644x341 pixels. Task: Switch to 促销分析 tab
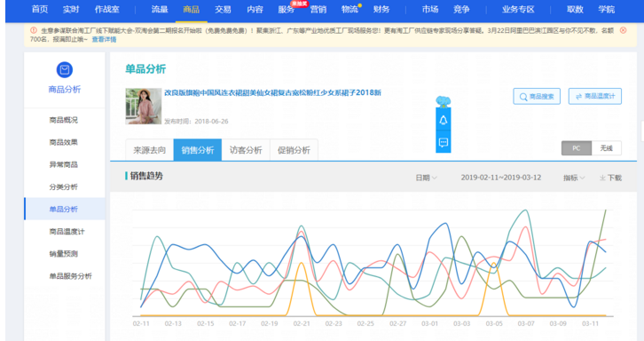pyautogui.click(x=294, y=150)
